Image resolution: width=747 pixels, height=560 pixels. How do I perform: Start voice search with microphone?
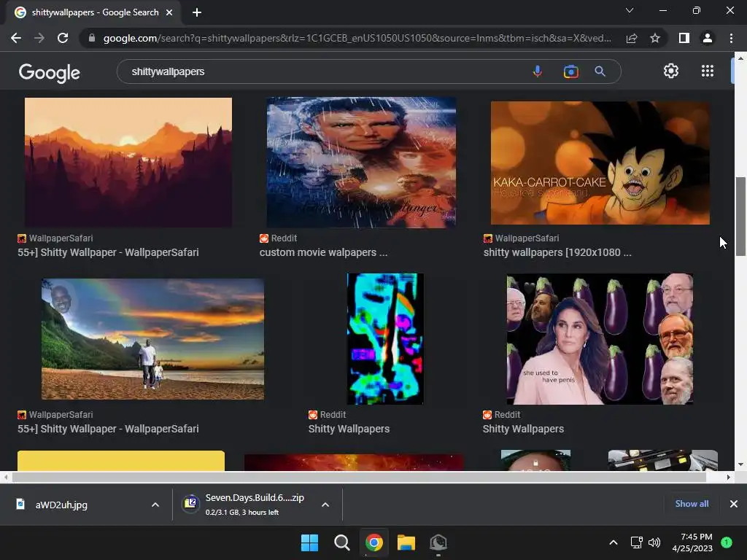pos(538,71)
